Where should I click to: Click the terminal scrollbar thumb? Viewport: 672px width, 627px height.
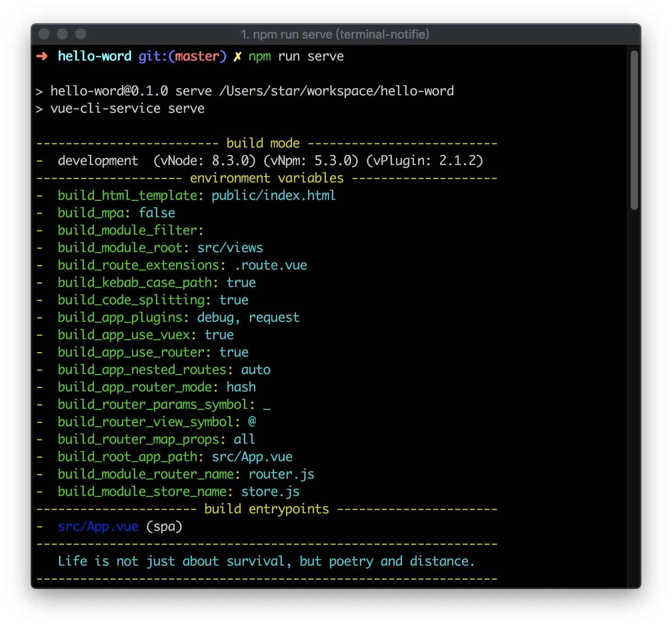tap(634, 130)
